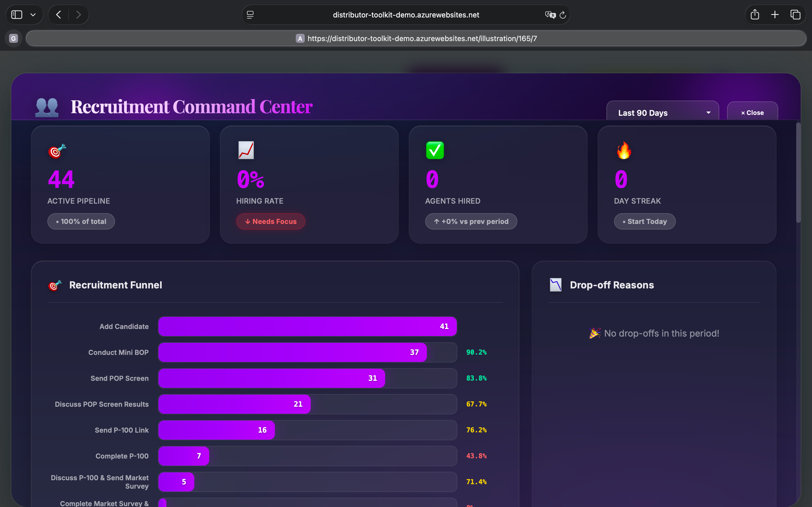Click the Add Candidate funnel bar
This screenshot has width=812, height=507.
[307, 326]
